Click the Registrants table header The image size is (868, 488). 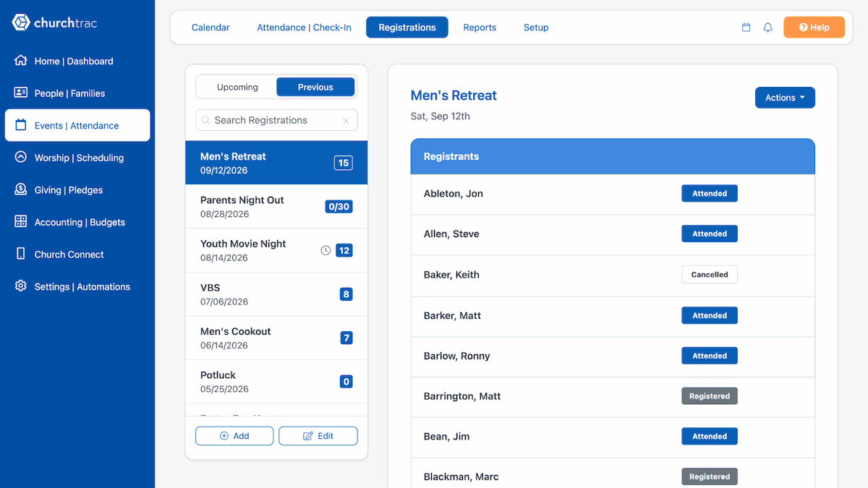click(x=613, y=156)
